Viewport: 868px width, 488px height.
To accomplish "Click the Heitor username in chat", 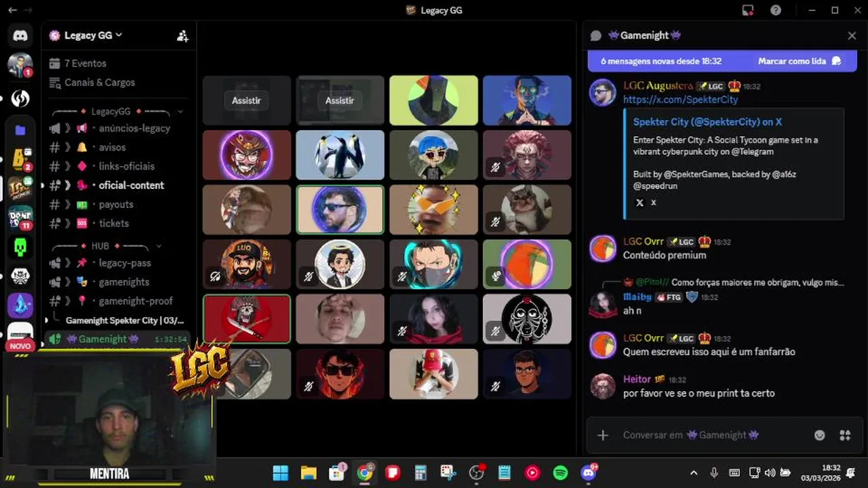I will click(x=637, y=379).
